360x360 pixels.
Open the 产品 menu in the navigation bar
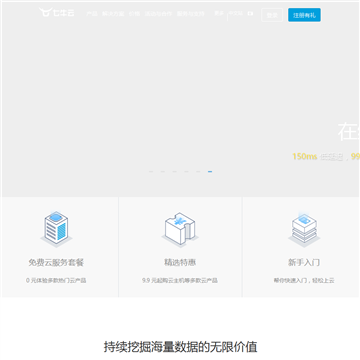click(92, 14)
